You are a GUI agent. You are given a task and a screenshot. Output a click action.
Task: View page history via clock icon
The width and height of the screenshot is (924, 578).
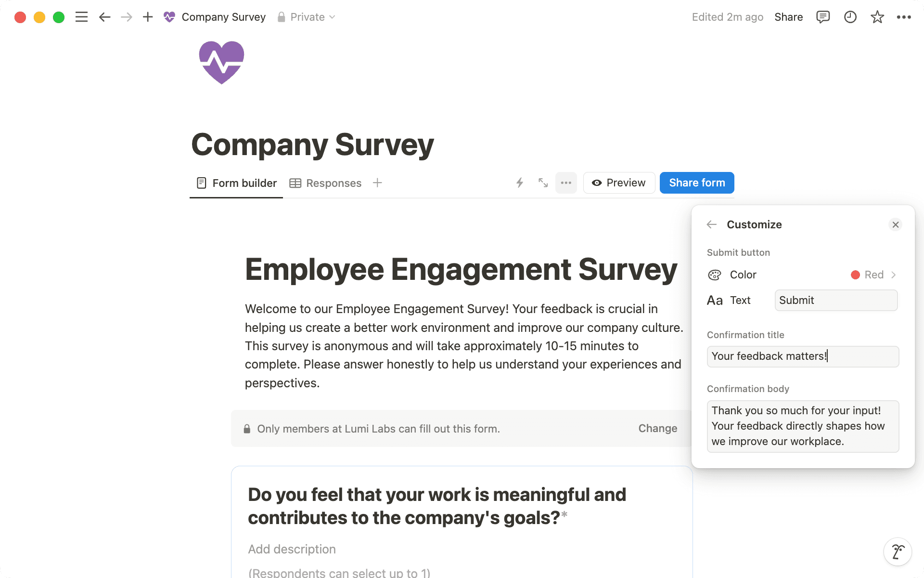(x=850, y=17)
